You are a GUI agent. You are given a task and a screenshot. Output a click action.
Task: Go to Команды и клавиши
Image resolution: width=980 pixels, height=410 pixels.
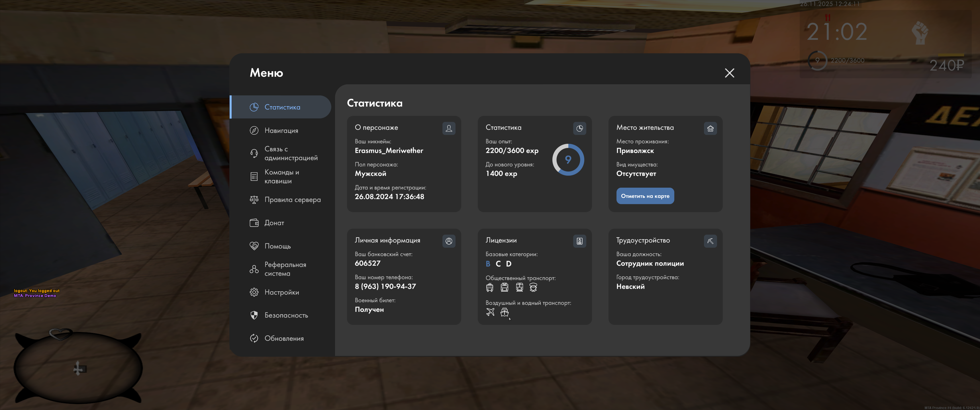pos(281,177)
